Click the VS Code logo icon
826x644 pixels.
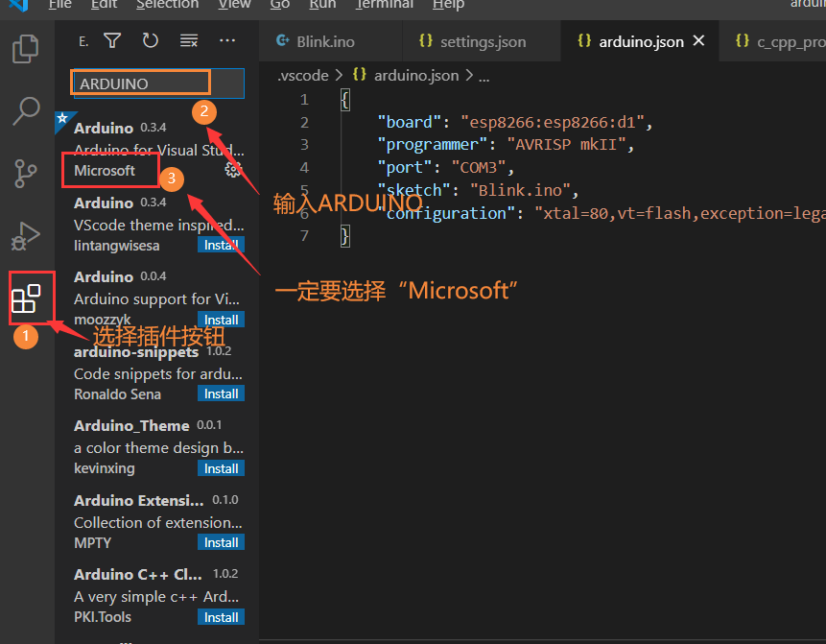tap(19, 5)
